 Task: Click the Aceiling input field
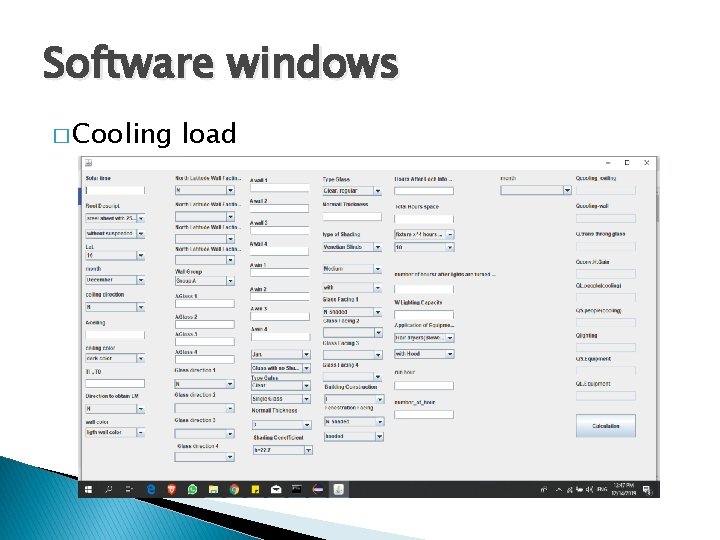[115, 335]
